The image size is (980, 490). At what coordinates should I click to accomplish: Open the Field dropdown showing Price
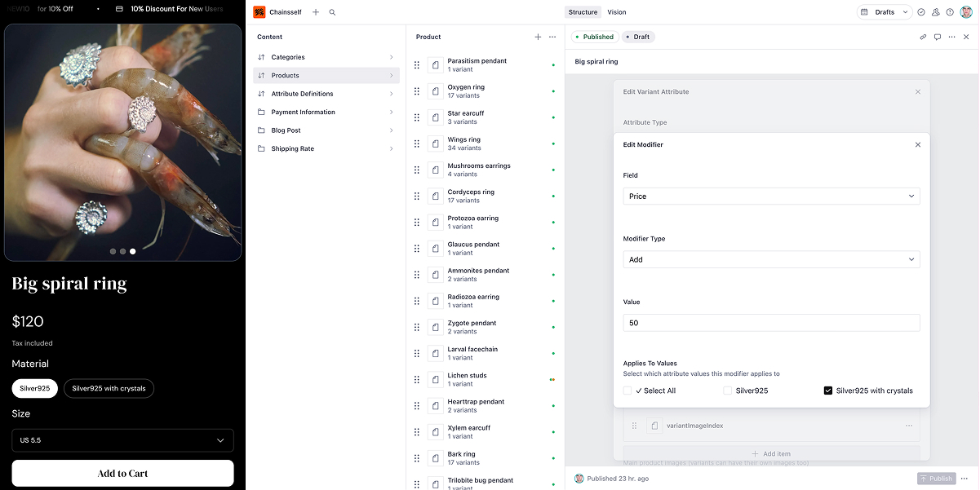click(771, 196)
